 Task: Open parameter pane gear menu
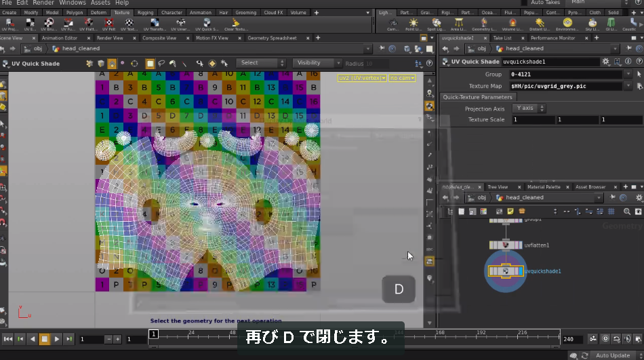pyautogui.click(x=606, y=62)
